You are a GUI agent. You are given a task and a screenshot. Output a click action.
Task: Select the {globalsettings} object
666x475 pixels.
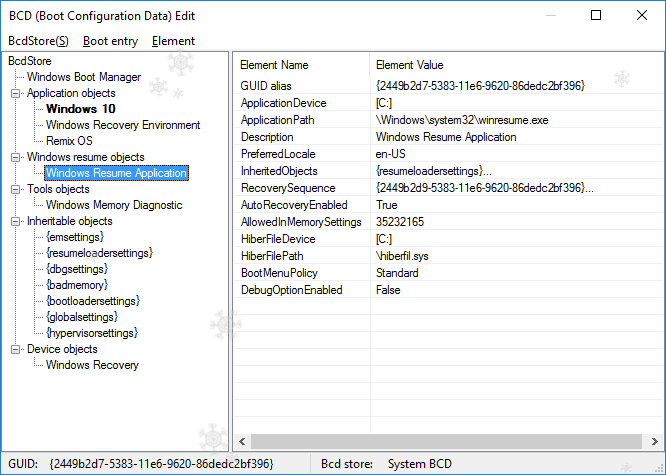pyautogui.click(x=82, y=317)
